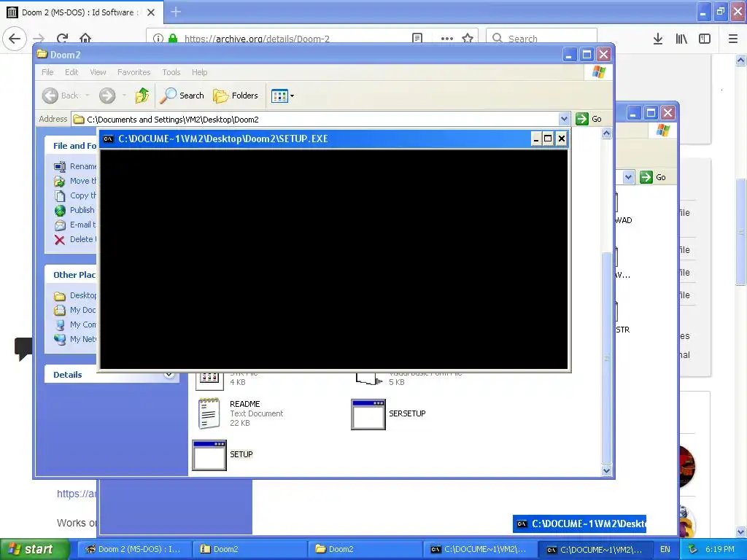The image size is (747, 560).
Task: Bookmark this page with the star icon
Action: click(468, 38)
